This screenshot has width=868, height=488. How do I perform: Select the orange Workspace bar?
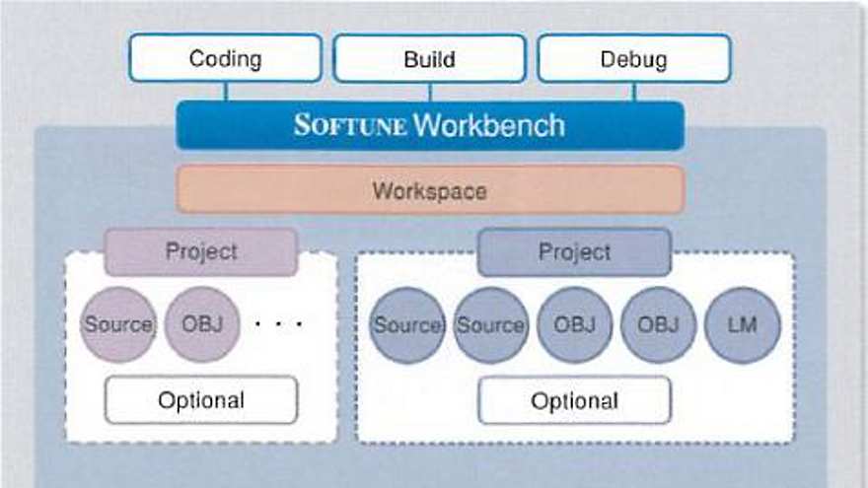click(429, 189)
